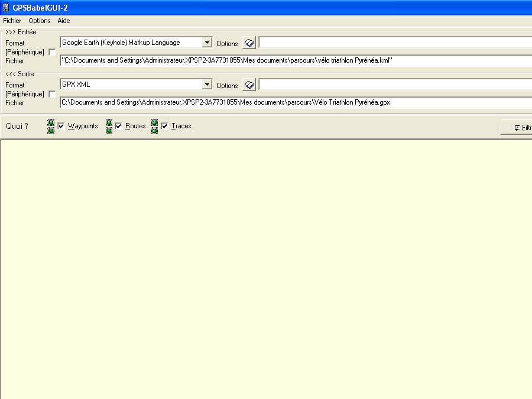Open the Aide menu
Viewport: 532px width, 399px height.
point(64,21)
